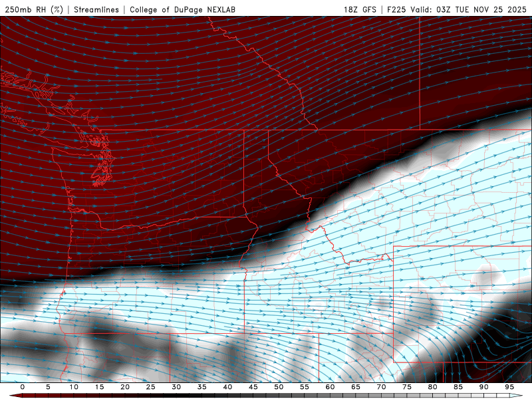
Task: Click the 50 value on the color scale
Action: pyautogui.click(x=279, y=387)
